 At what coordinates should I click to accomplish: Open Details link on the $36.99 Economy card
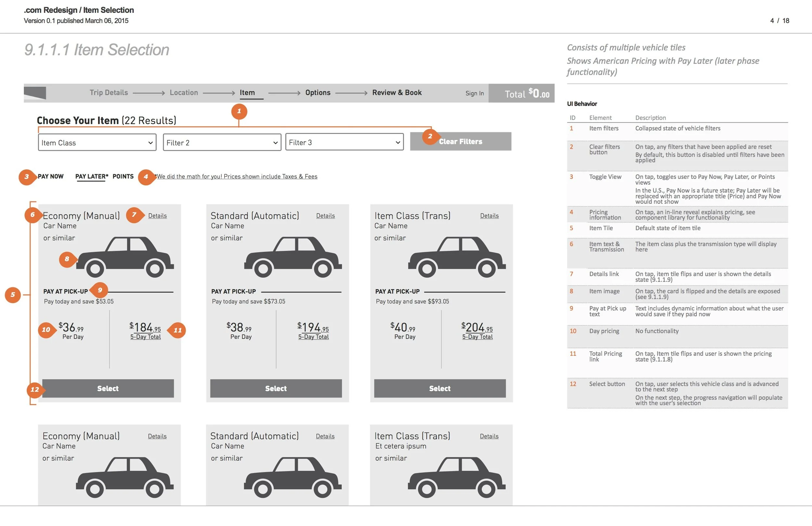click(x=158, y=216)
